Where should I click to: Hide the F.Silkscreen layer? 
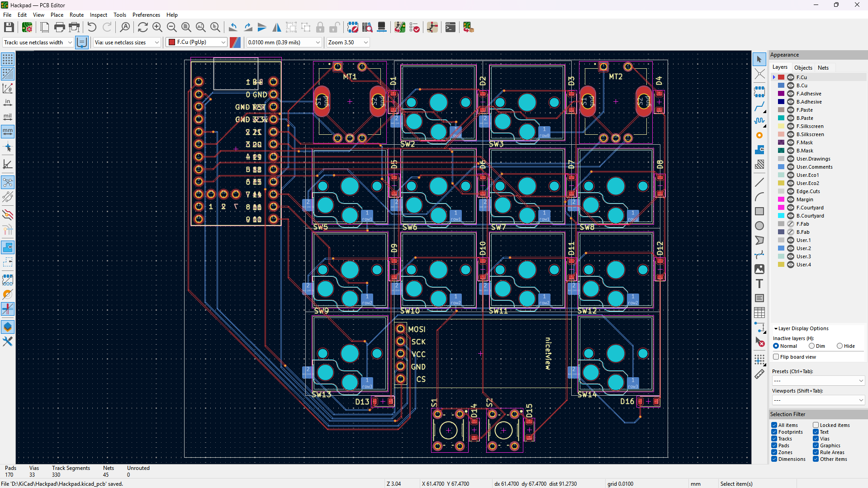click(x=790, y=126)
